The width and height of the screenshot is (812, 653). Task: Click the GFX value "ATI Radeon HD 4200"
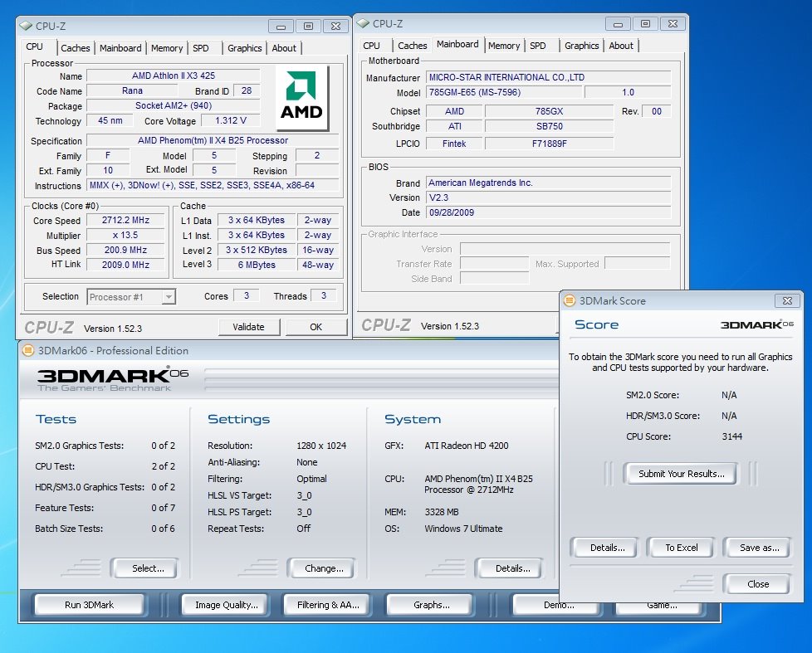pyautogui.click(x=466, y=446)
